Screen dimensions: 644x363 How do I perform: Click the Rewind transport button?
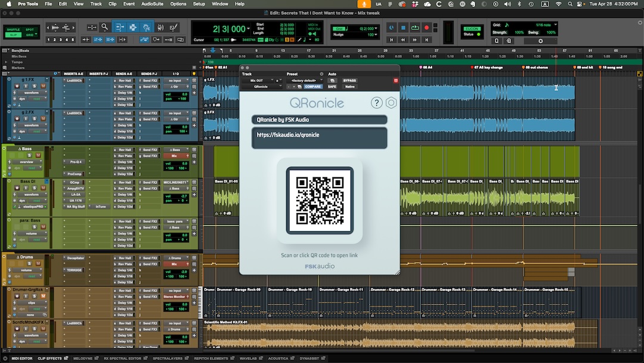coord(403,40)
